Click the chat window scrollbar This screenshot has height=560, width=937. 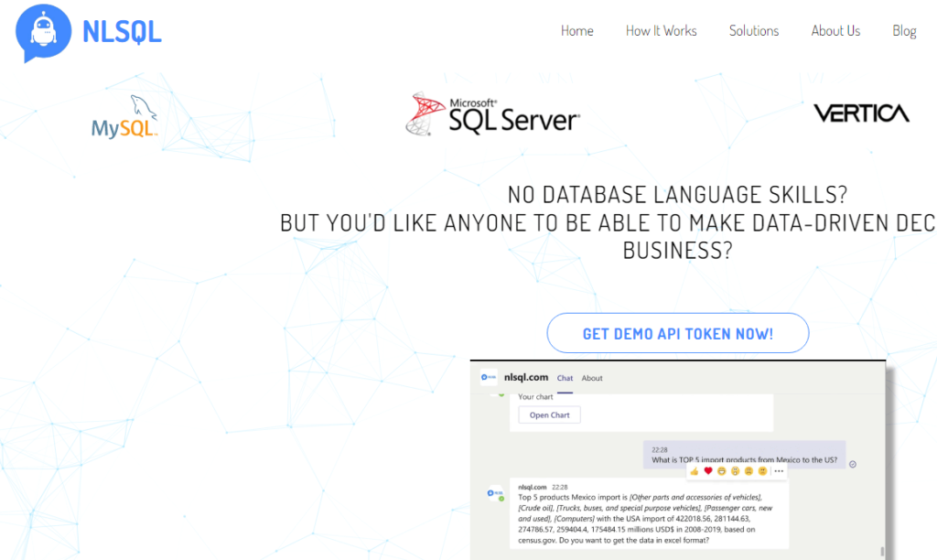[882, 551]
